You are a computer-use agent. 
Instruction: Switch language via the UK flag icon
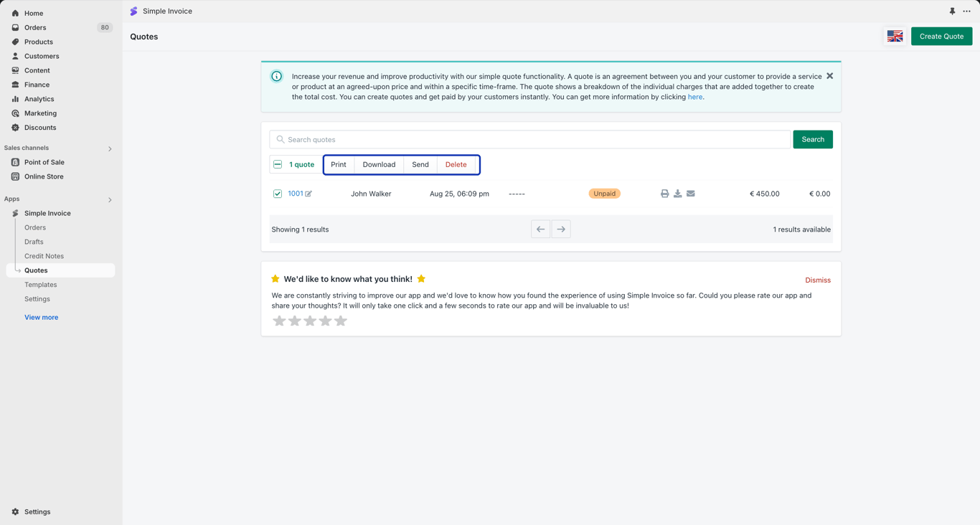pos(895,37)
